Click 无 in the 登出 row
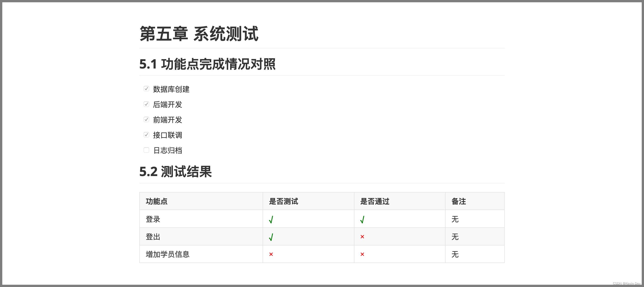Viewport: 644px width, 287px height. [x=455, y=237]
